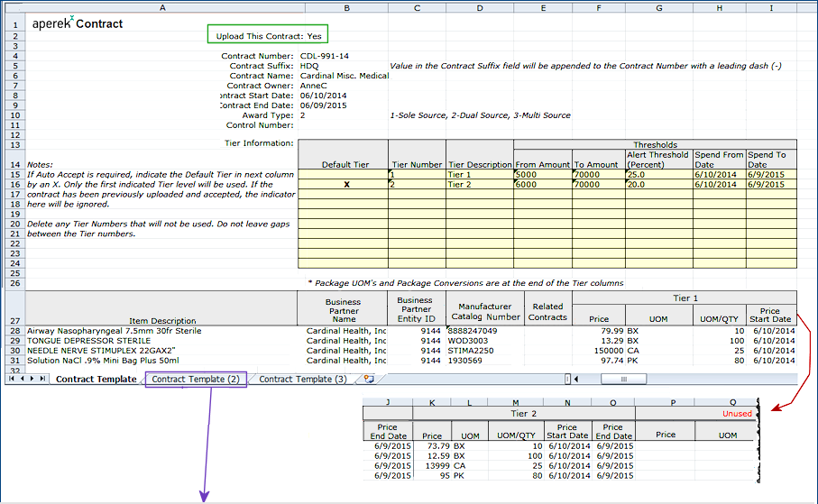Jump to last sheet navigation arrow

[42, 380]
